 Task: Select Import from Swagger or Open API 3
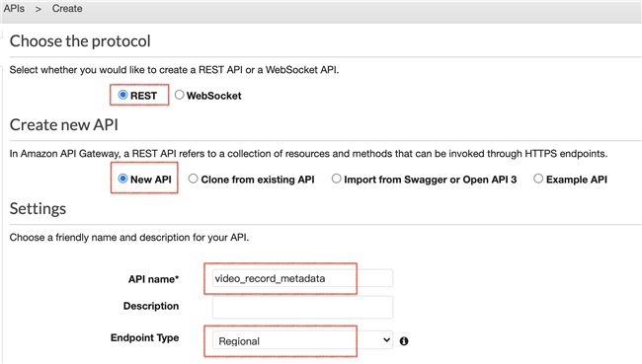pyautogui.click(x=336, y=179)
